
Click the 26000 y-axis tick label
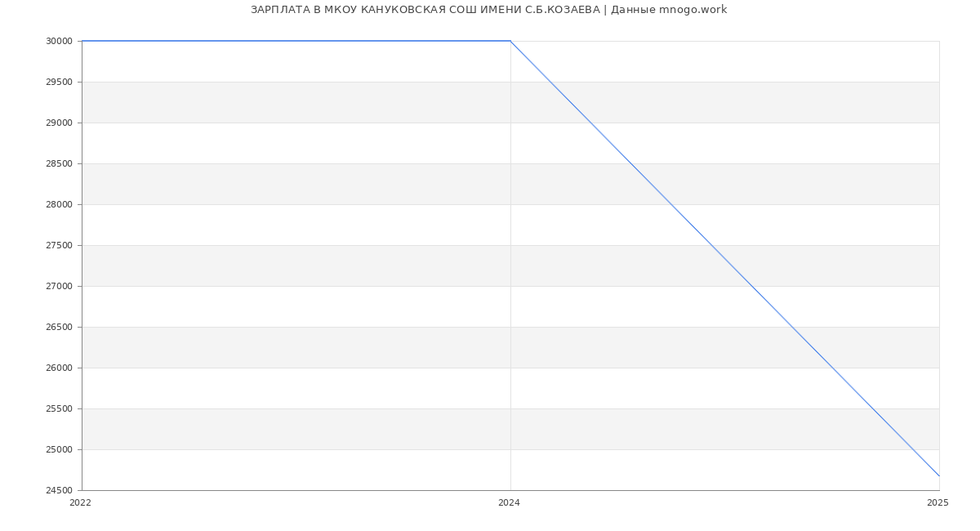tap(60, 368)
